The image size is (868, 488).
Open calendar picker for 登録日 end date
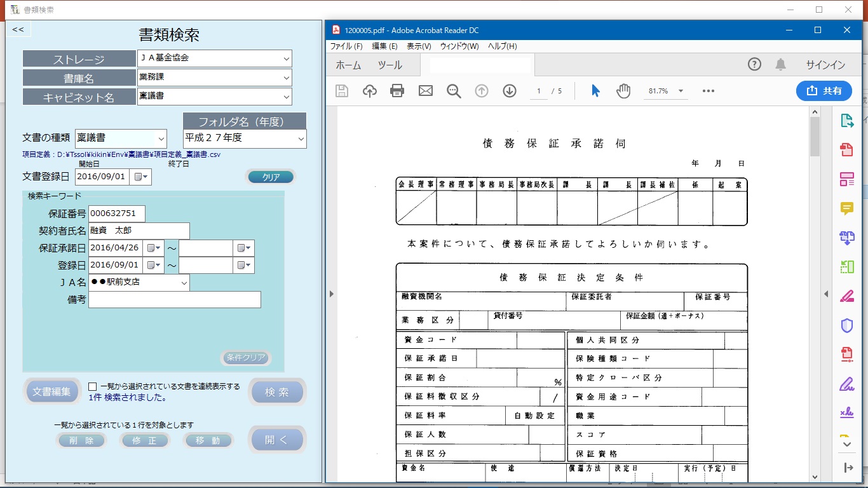click(x=244, y=265)
